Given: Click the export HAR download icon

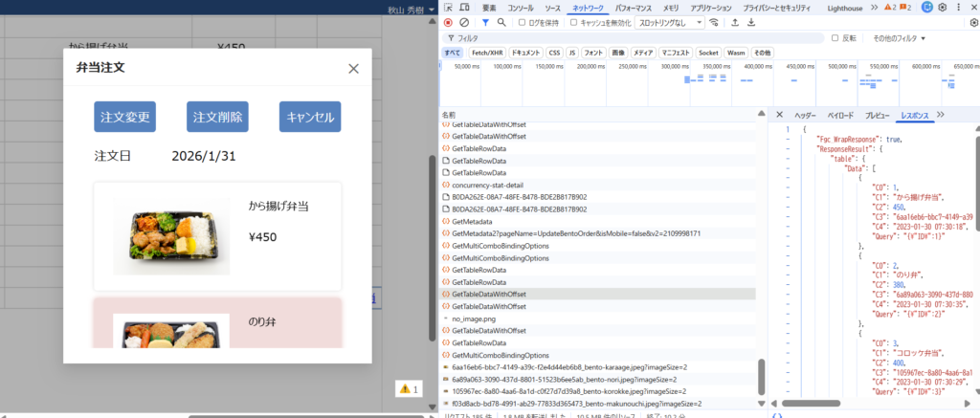Looking at the screenshot, I should click(x=752, y=22).
